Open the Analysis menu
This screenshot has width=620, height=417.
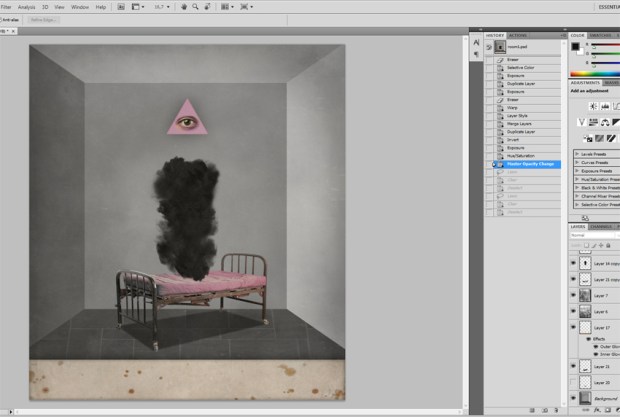coord(26,7)
